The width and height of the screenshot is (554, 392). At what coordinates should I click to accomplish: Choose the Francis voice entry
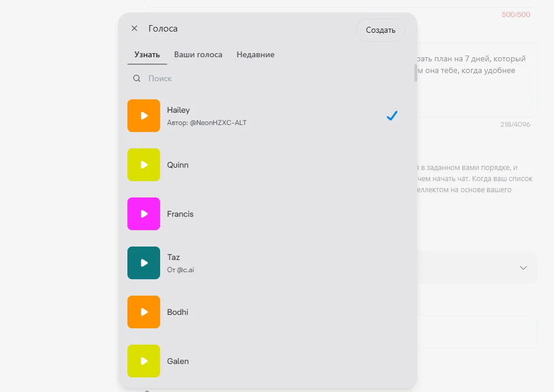(180, 214)
